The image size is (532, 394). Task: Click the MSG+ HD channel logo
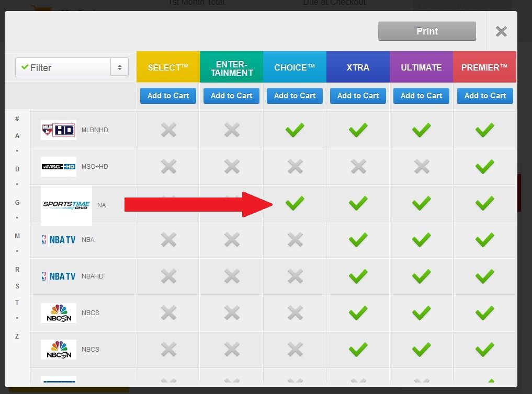pyautogui.click(x=59, y=166)
